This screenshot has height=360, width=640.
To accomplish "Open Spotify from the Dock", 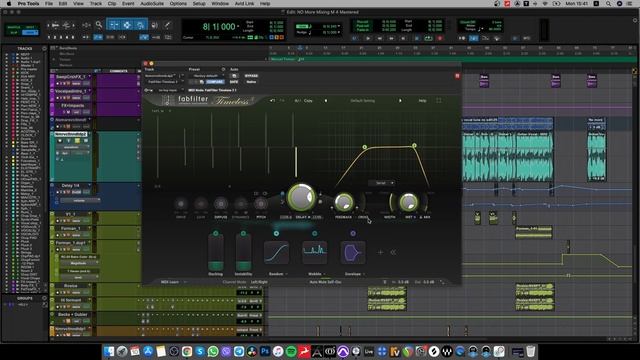I will click(291, 351).
